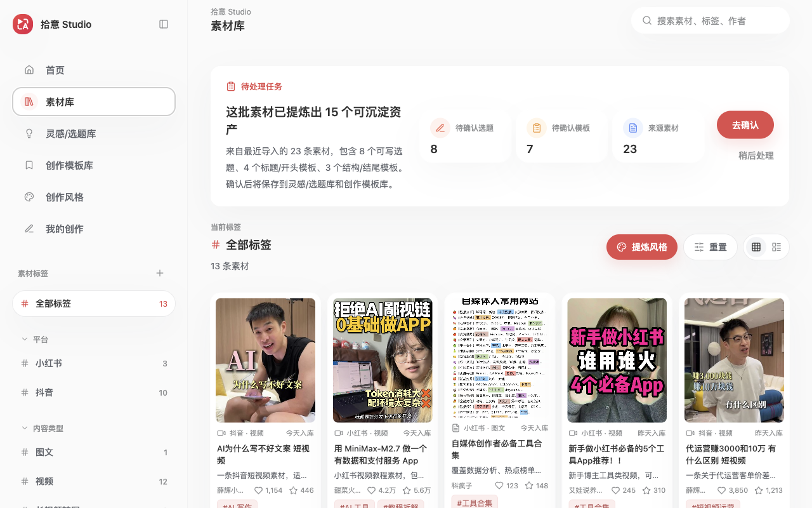Click the heart icon on the 代运营赚3000和10万 card
The height and width of the screenshot is (508, 812).
pyautogui.click(x=721, y=490)
